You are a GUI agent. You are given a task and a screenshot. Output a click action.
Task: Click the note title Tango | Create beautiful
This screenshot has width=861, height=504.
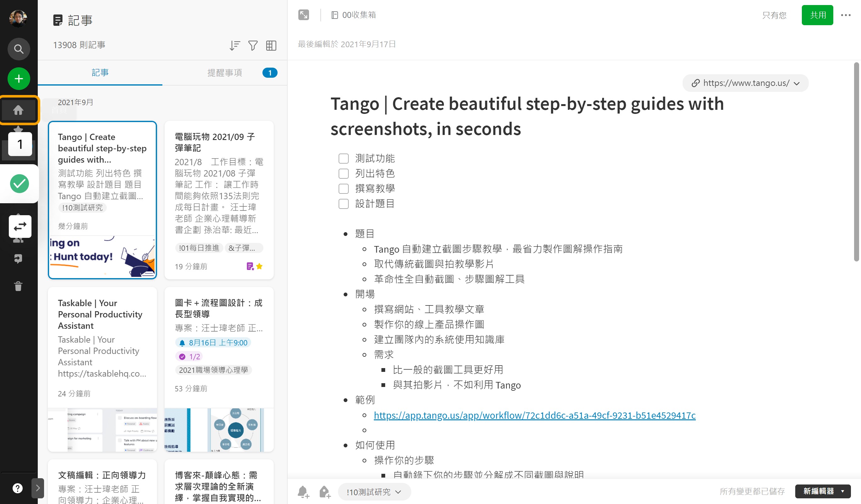point(527,116)
